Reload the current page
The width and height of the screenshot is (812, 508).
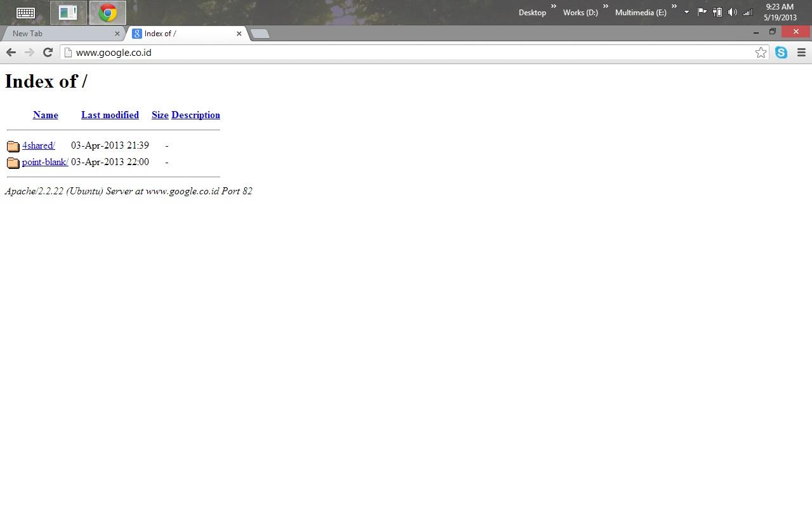pyautogui.click(x=48, y=53)
